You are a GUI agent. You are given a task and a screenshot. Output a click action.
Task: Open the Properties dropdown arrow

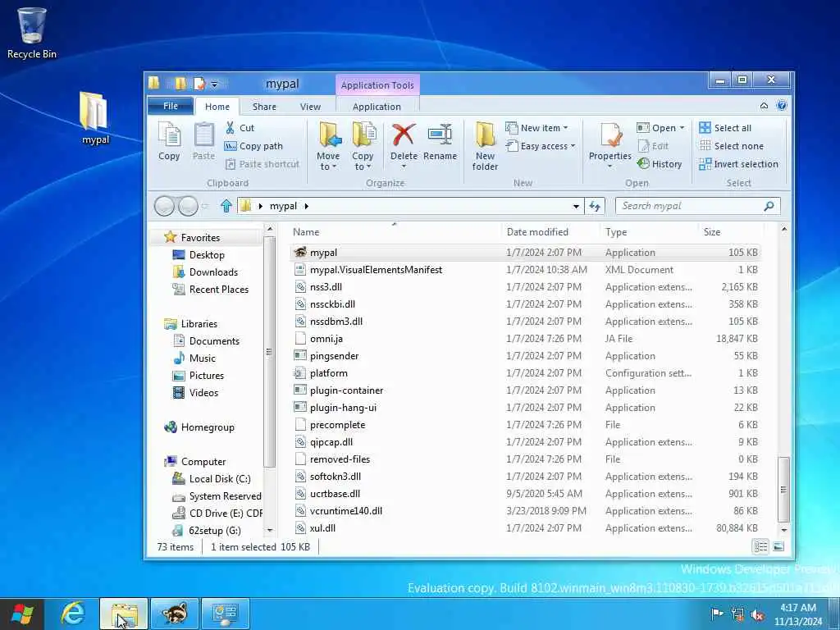609,167
